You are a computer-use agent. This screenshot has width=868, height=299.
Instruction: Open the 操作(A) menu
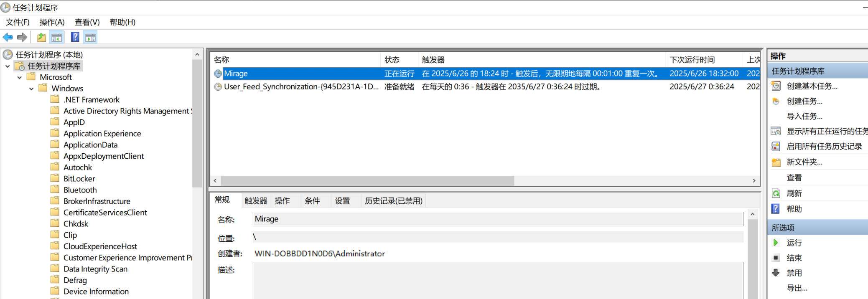coord(52,22)
